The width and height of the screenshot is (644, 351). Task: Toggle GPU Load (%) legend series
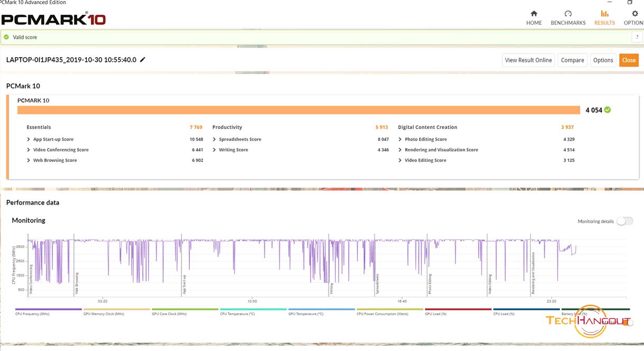pos(458,311)
